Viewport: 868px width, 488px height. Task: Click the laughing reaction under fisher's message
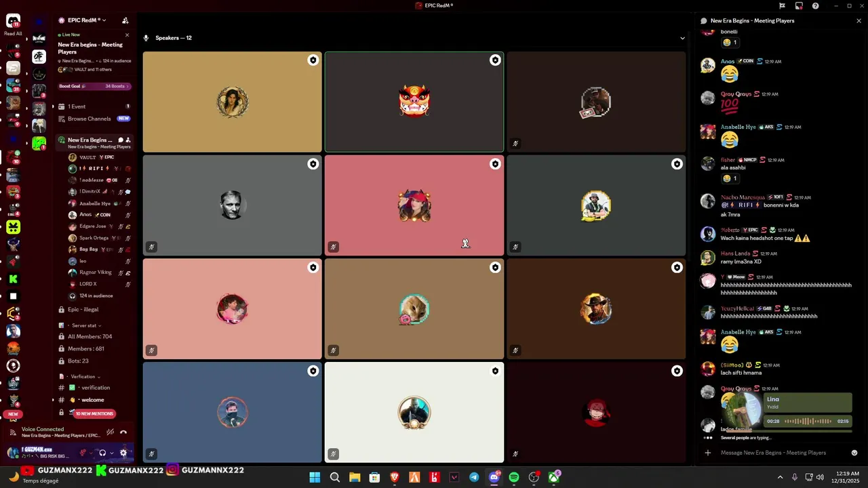point(730,178)
